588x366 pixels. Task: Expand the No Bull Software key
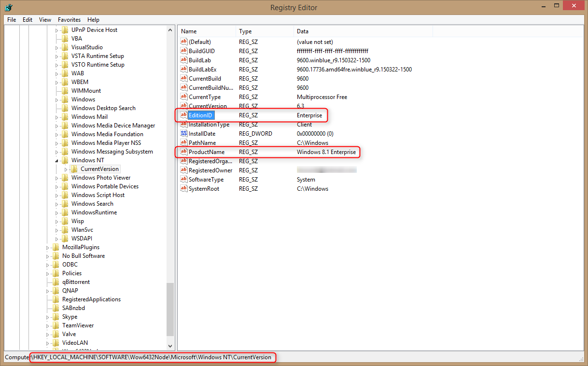coord(48,256)
